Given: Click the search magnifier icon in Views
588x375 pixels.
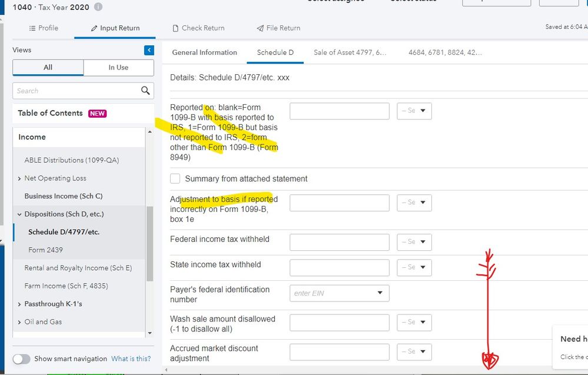Looking at the screenshot, I should point(145,91).
